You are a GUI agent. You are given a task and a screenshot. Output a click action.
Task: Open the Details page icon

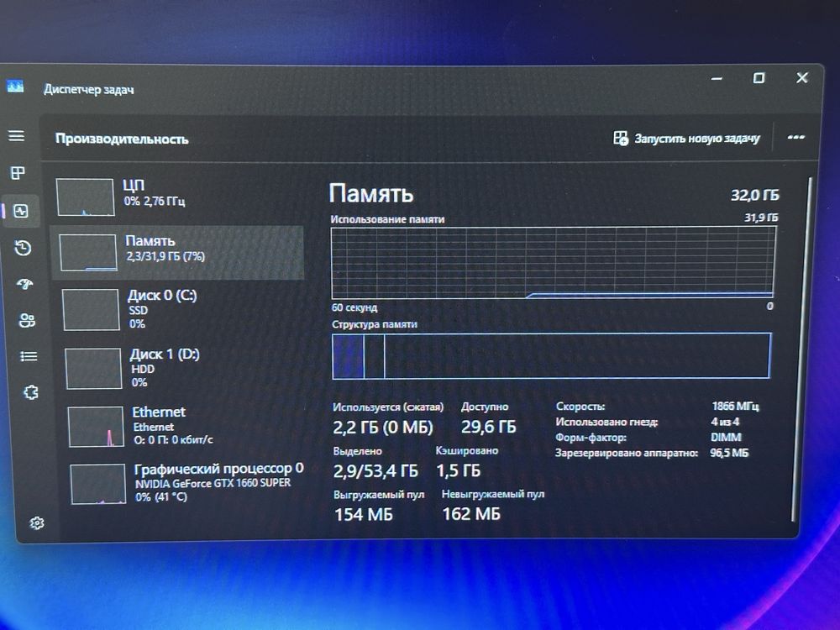point(29,356)
